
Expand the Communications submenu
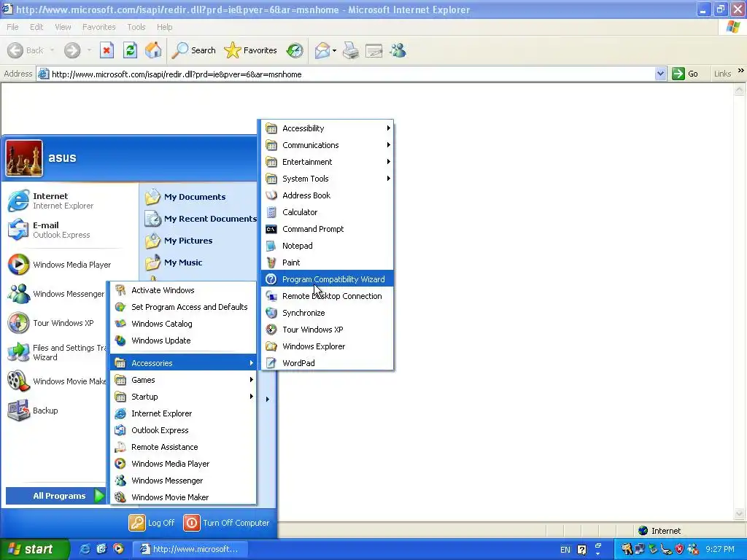(328, 145)
